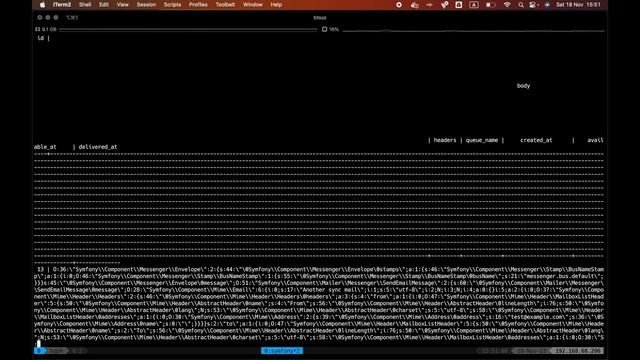640x360 pixels.
Task: Click the 'delivered_at' column header text
Action: pyautogui.click(x=98, y=147)
